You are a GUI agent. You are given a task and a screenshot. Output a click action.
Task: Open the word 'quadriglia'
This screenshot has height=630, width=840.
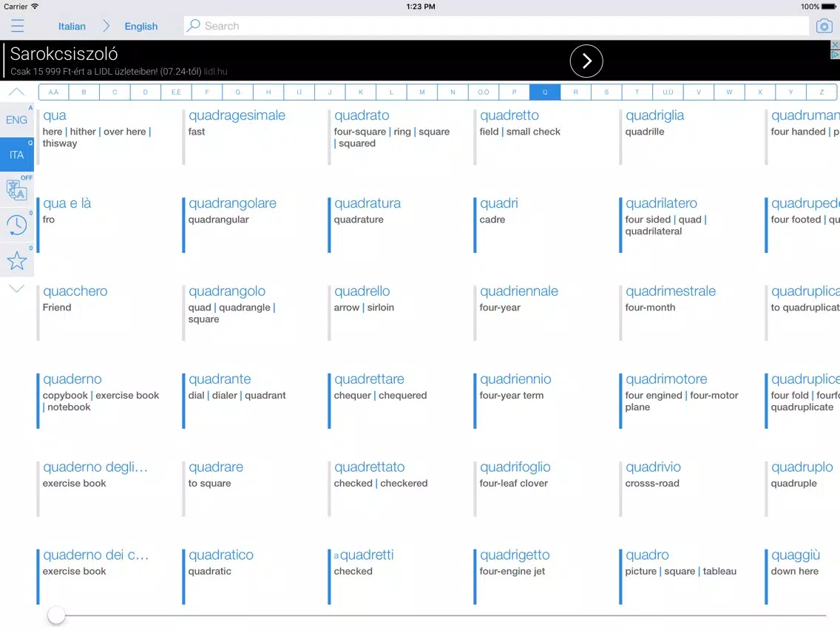654,115
